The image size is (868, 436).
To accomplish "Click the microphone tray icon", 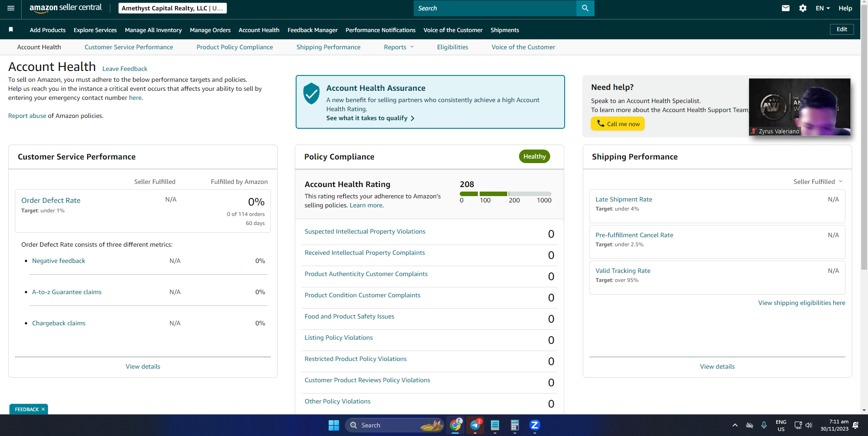I will (x=764, y=425).
